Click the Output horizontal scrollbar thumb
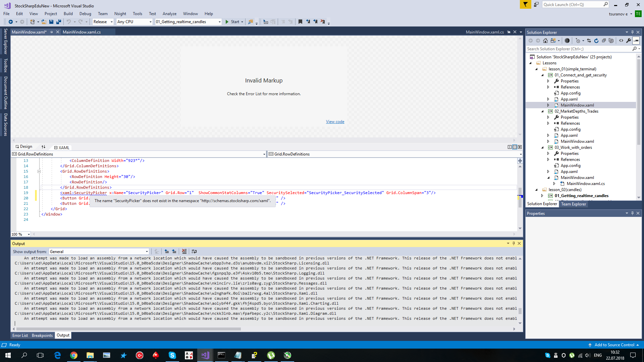 [x=128, y=329]
